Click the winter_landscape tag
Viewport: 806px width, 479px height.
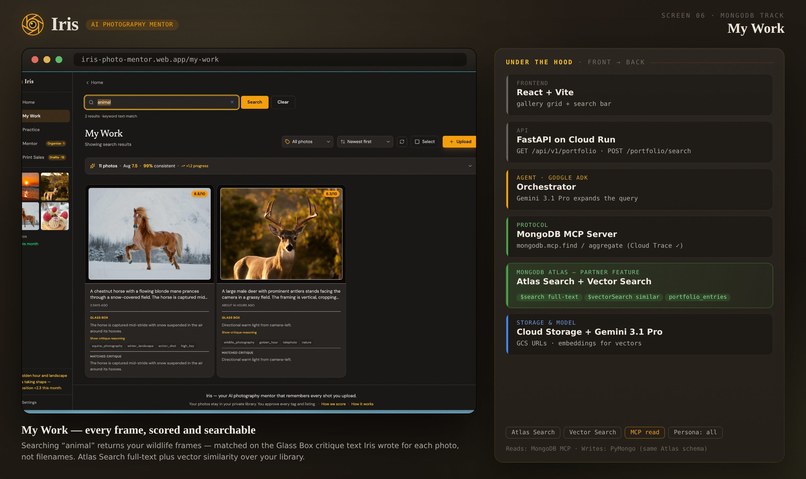140,346
